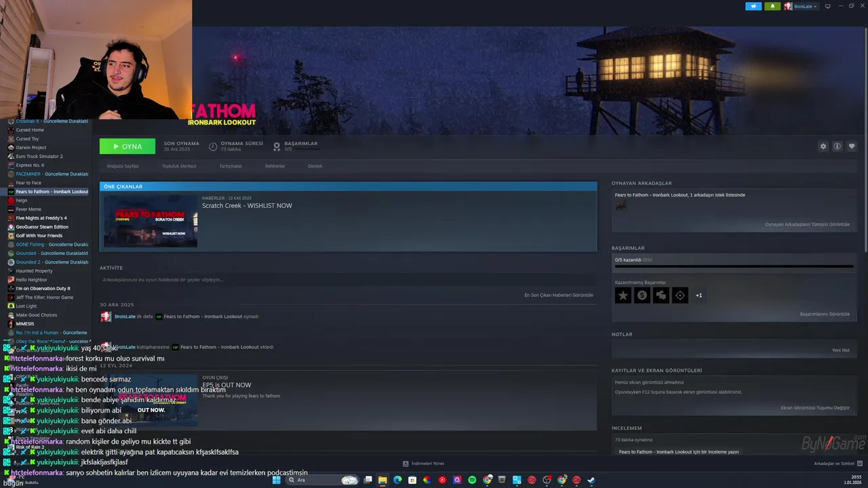The width and height of the screenshot is (868, 488).
Task: Select Jeff The Killer: Horror Game
Action: click(x=45, y=298)
